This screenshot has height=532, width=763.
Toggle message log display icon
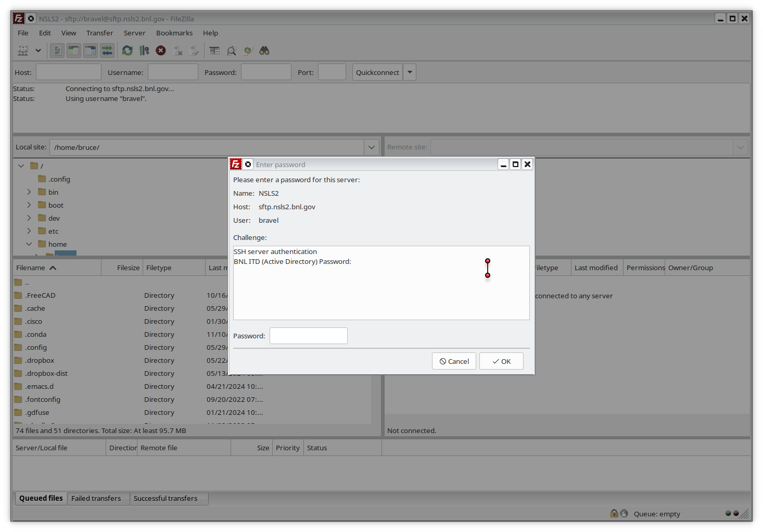click(57, 50)
